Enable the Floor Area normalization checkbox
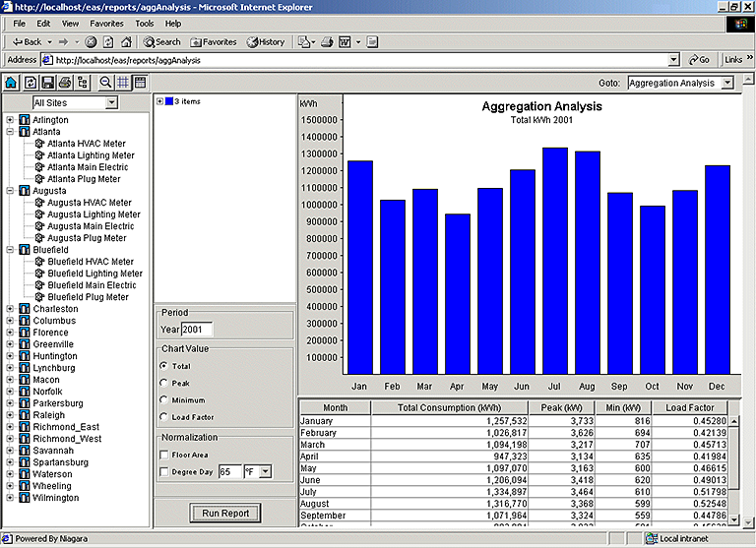756x548 pixels. [x=163, y=455]
